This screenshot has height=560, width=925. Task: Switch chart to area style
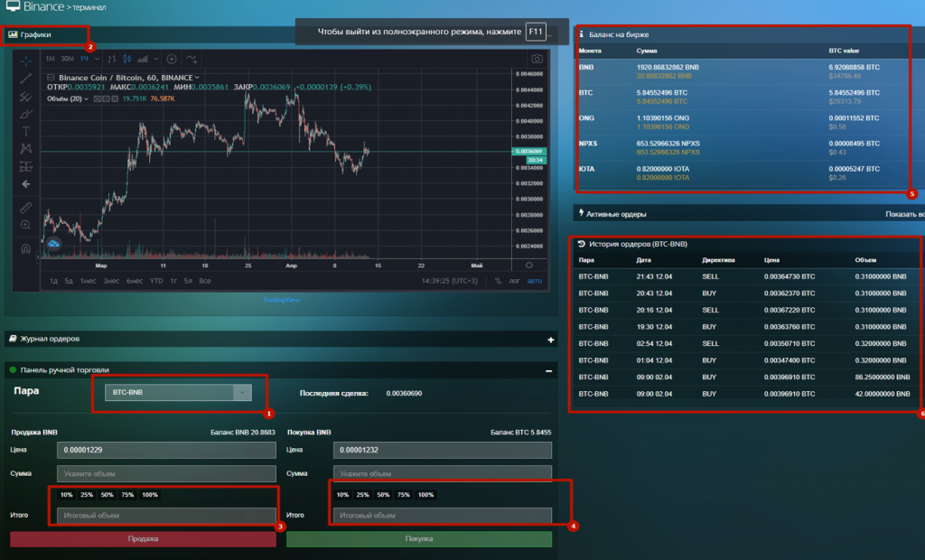143,59
